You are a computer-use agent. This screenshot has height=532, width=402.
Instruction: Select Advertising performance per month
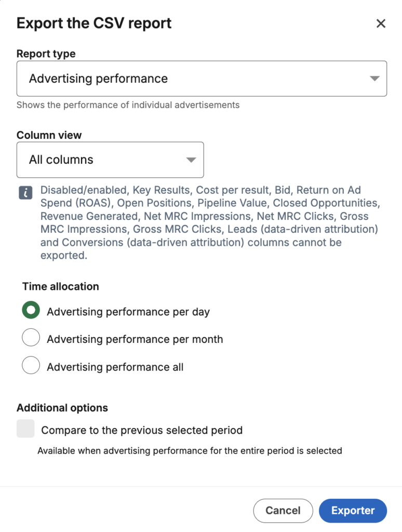click(x=31, y=337)
